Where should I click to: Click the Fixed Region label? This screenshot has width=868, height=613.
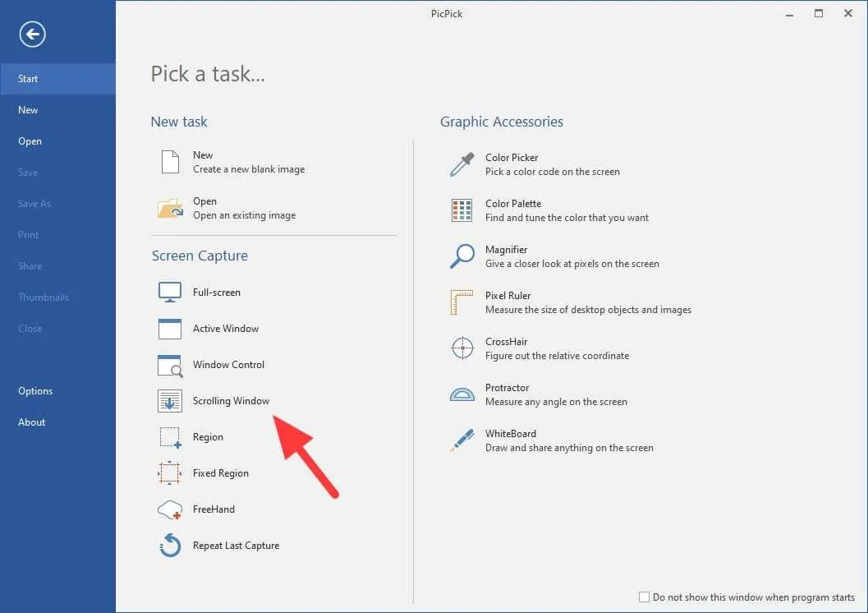pos(221,473)
